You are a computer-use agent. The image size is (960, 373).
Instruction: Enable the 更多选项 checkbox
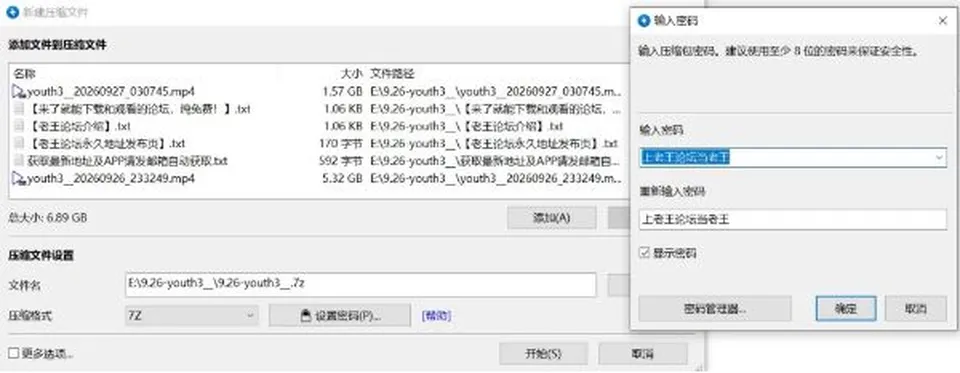point(13,353)
